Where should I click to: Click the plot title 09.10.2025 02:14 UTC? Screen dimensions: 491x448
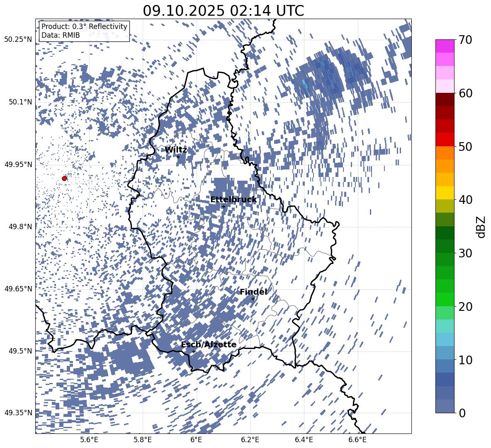223,11
